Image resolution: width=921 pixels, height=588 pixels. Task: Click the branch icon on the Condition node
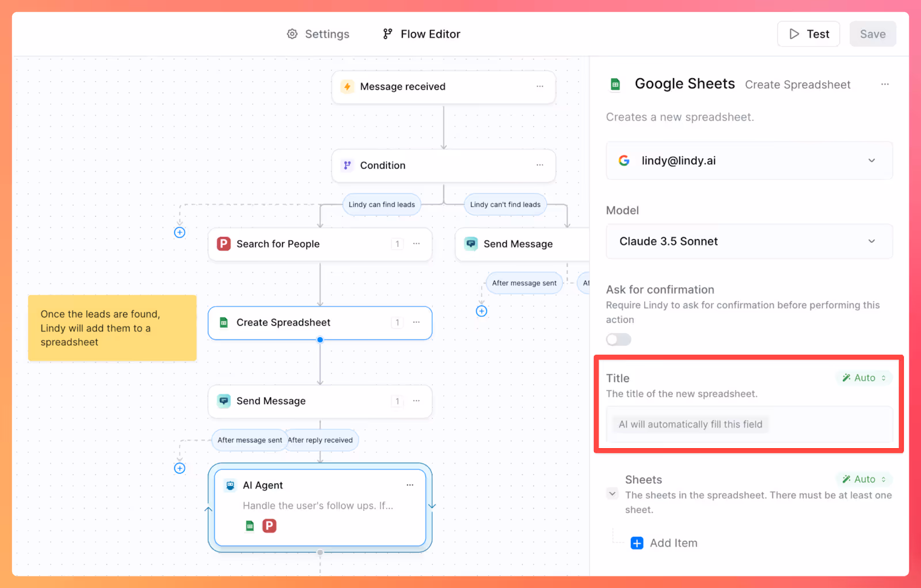pos(347,165)
